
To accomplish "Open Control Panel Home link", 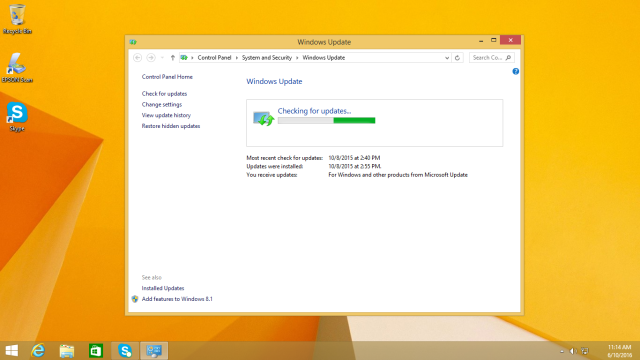I will coord(167,77).
